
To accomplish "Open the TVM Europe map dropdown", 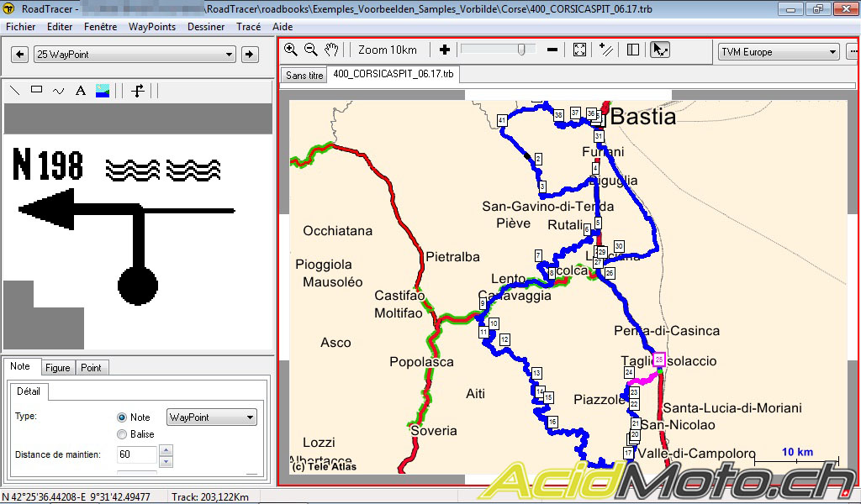I will click(x=779, y=52).
